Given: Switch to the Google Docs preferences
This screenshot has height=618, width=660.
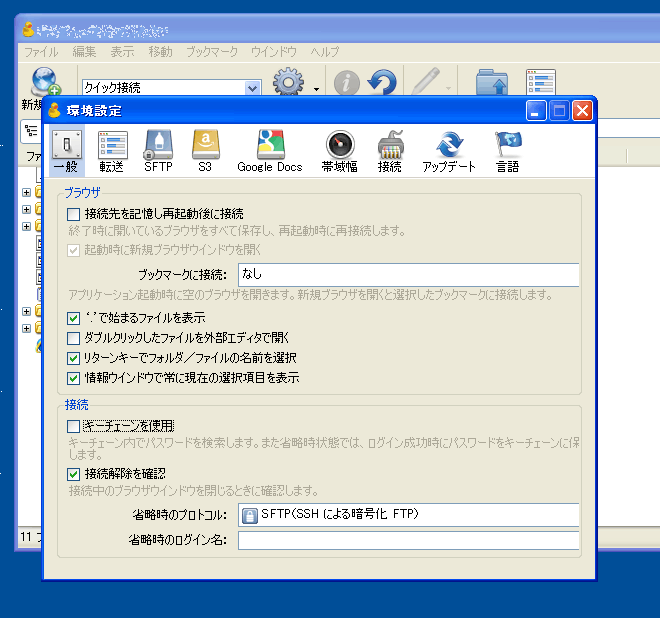Looking at the screenshot, I should tap(269, 151).
